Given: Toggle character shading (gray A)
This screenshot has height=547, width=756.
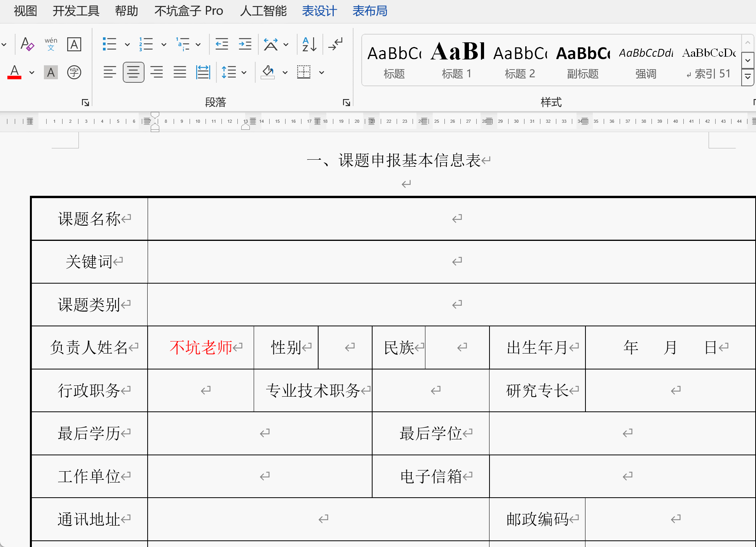Looking at the screenshot, I should click(x=51, y=72).
